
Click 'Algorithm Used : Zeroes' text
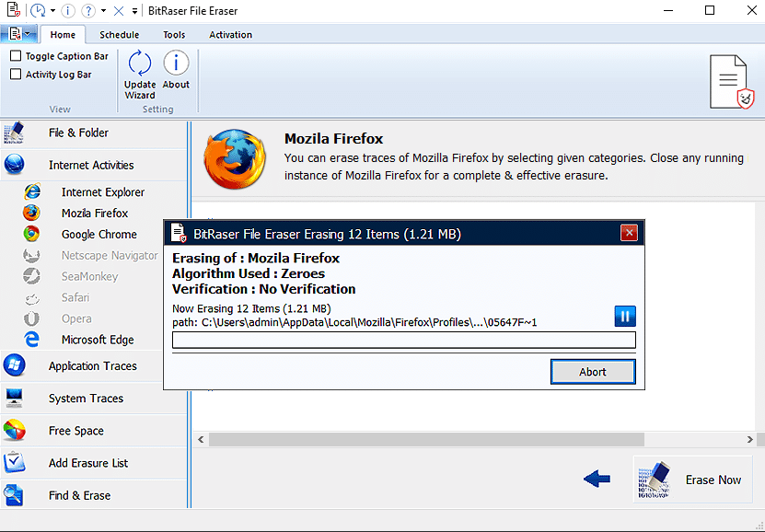click(249, 273)
